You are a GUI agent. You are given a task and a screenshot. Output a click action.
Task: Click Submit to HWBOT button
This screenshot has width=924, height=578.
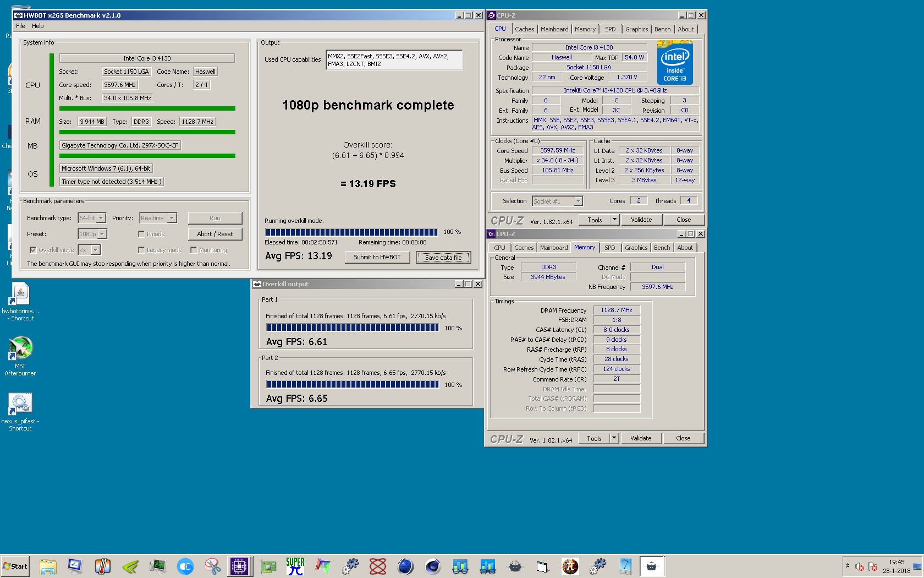point(377,257)
